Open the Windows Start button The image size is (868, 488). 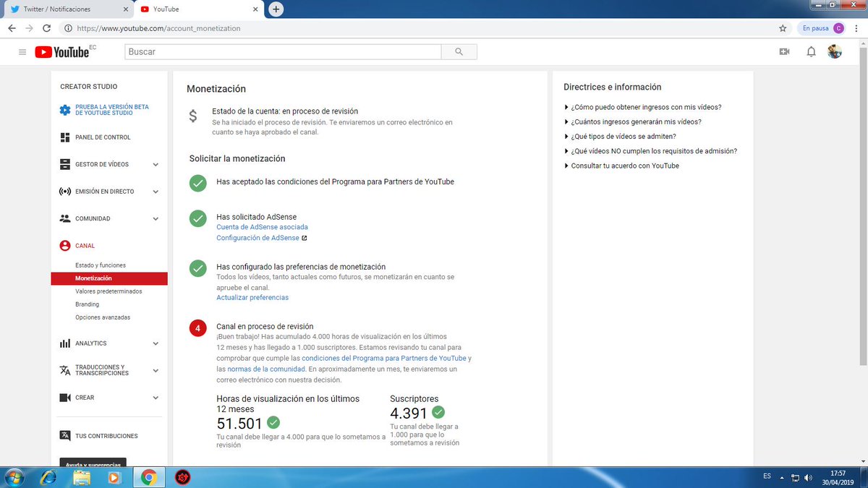tap(14, 477)
